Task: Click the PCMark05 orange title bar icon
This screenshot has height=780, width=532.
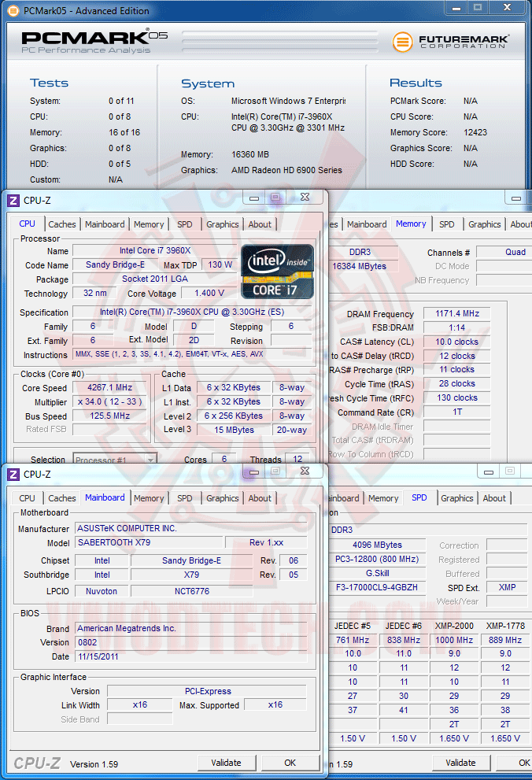Action: point(13,10)
